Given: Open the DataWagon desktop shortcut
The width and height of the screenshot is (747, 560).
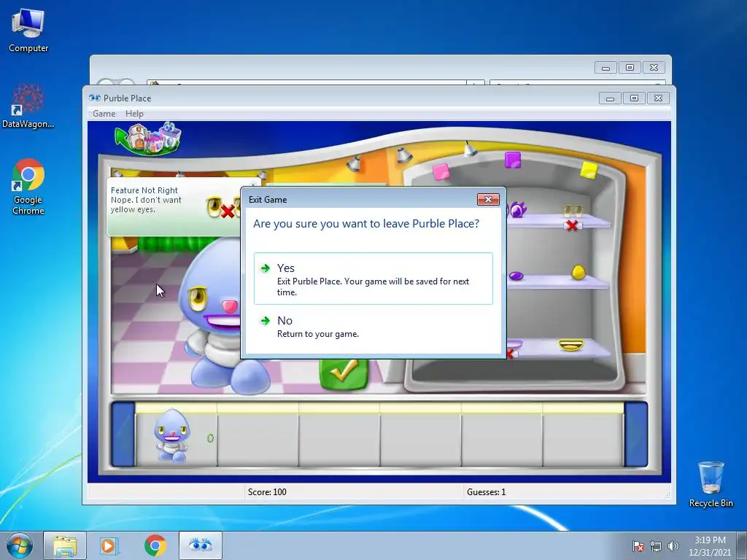Looking at the screenshot, I should click(x=28, y=106).
